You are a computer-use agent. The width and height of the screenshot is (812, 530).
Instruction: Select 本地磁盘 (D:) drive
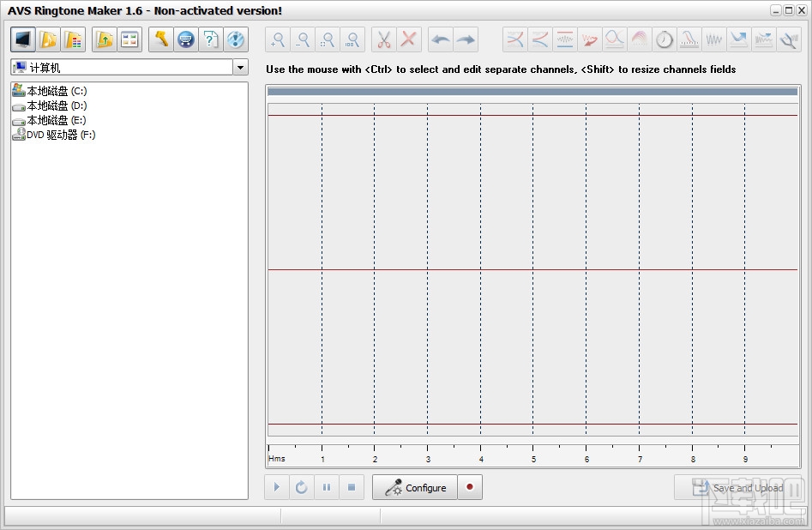pos(50,105)
